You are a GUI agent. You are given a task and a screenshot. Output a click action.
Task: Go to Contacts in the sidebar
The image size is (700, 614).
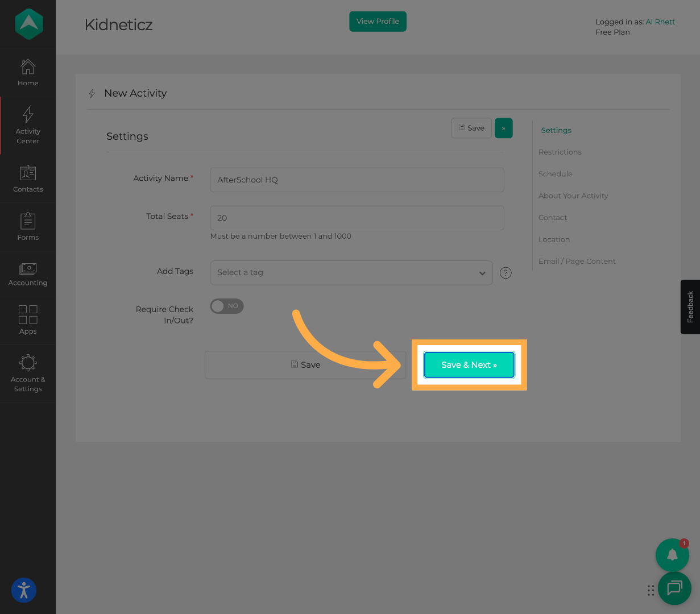pos(28,173)
